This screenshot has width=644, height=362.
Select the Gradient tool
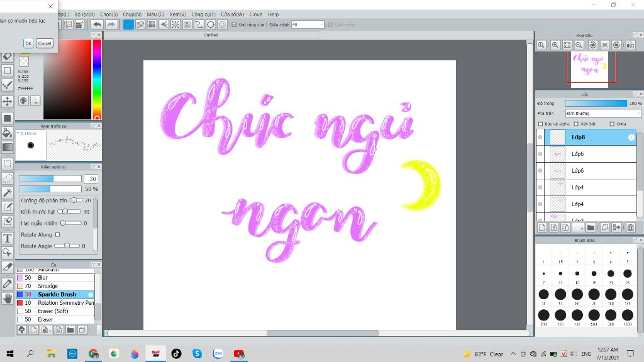8,147
